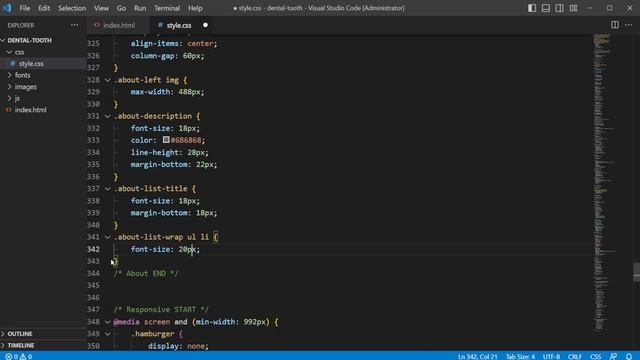Viewport: 640px width, 360px height.
Task: Expand the fonts folder
Action: [x=22, y=75]
